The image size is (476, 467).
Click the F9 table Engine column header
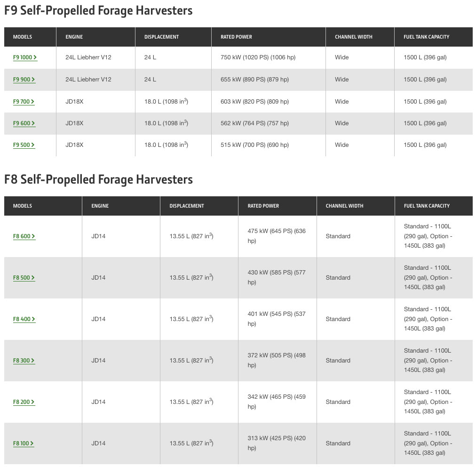74,37
